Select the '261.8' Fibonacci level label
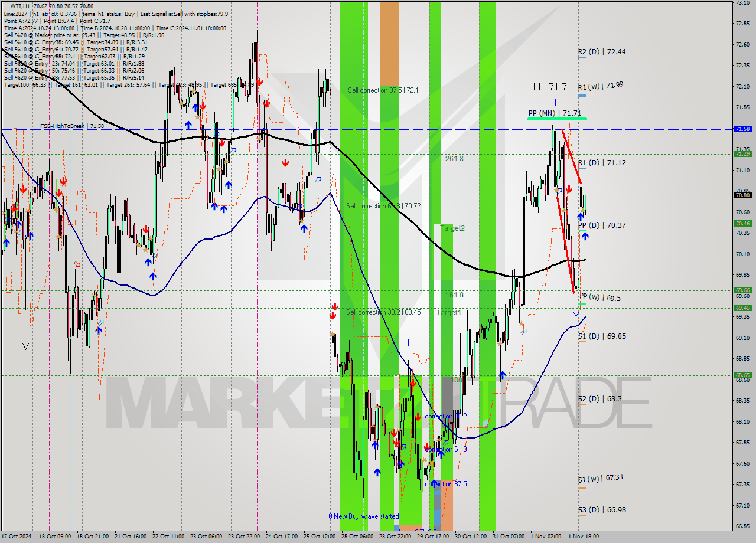The height and width of the screenshot is (543, 756). [454, 158]
